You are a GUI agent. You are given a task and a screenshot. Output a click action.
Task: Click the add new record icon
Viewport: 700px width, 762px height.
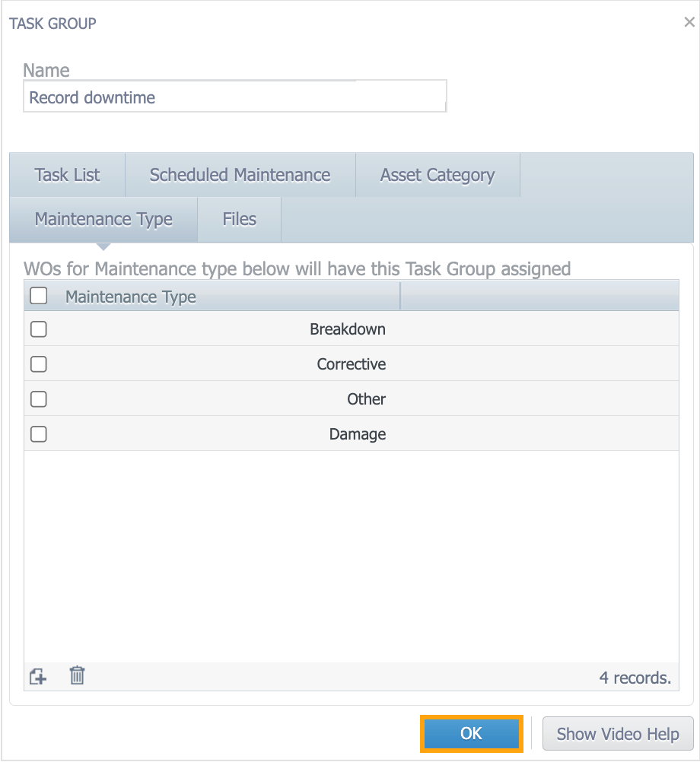(38, 676)
